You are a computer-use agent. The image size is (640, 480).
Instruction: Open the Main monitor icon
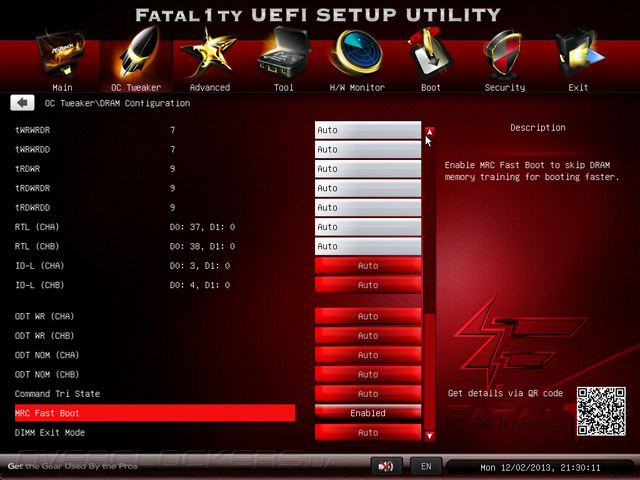click(61, 55)
